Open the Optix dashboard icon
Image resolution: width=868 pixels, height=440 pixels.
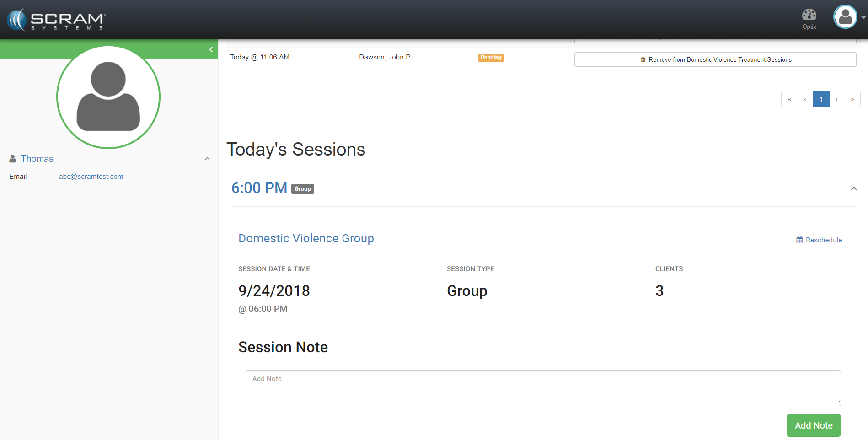(x=809, y=15)
